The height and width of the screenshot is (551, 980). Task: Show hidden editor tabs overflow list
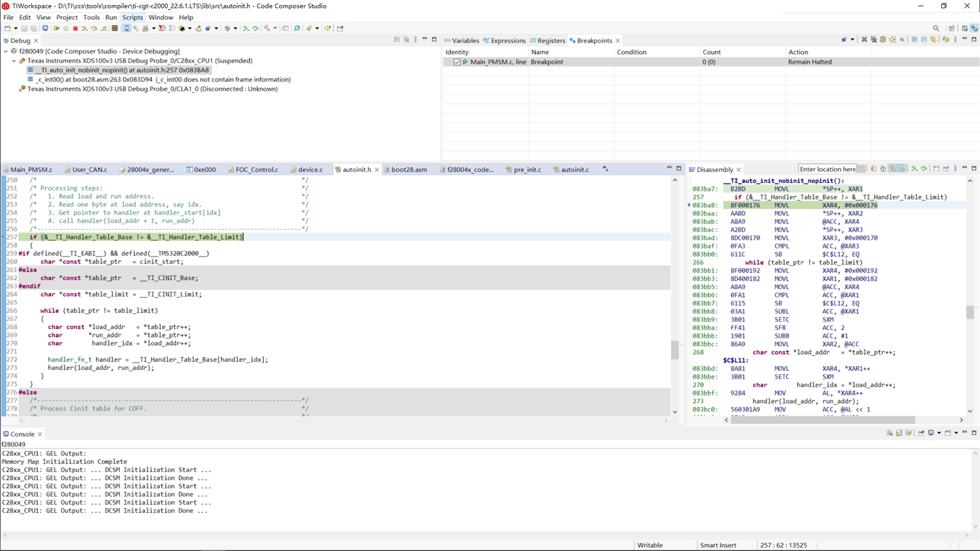pyautogui.click(x=605, y=169)
